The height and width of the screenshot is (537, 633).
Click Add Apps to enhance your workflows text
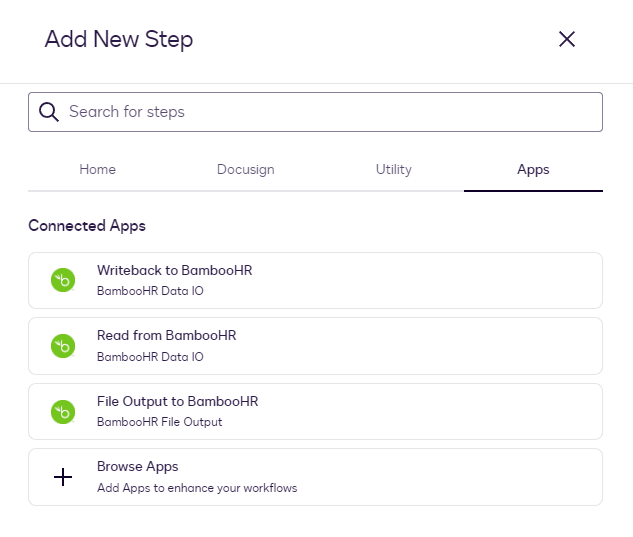tap(197, 488)
